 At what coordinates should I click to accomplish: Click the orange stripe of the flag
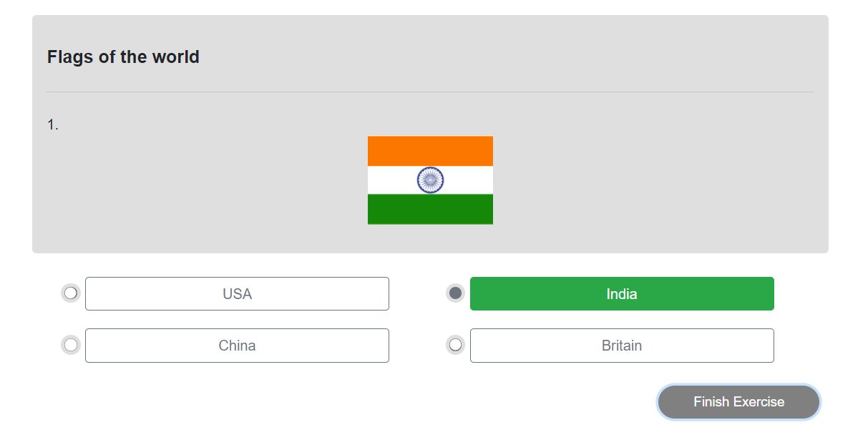(x=430, y=150)
